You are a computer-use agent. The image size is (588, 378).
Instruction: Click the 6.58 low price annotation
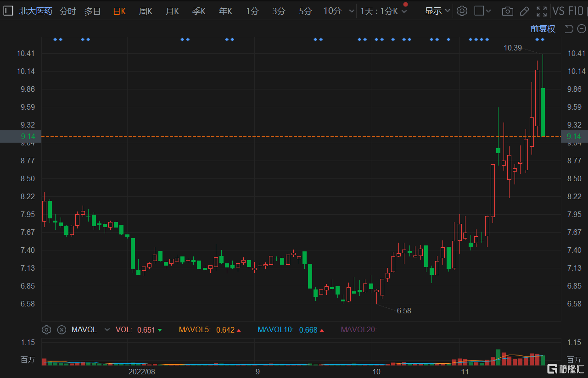(404, 311)
